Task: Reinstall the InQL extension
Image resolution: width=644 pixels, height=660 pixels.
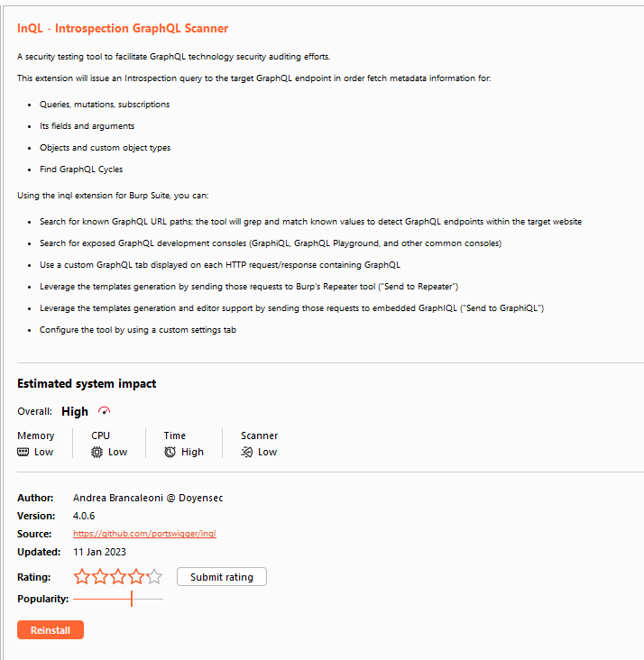Action: 51,629
